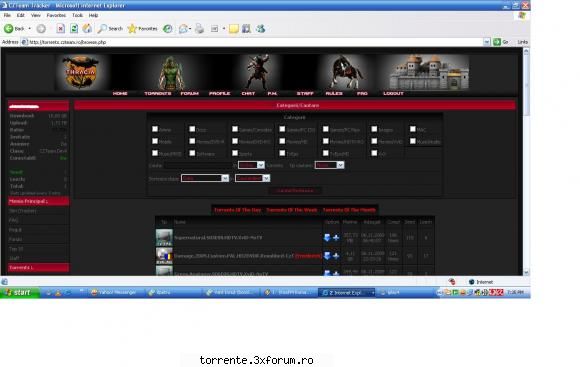Tick the XXX category checkbox
The image size is (580, 367).
click(374, 153)
